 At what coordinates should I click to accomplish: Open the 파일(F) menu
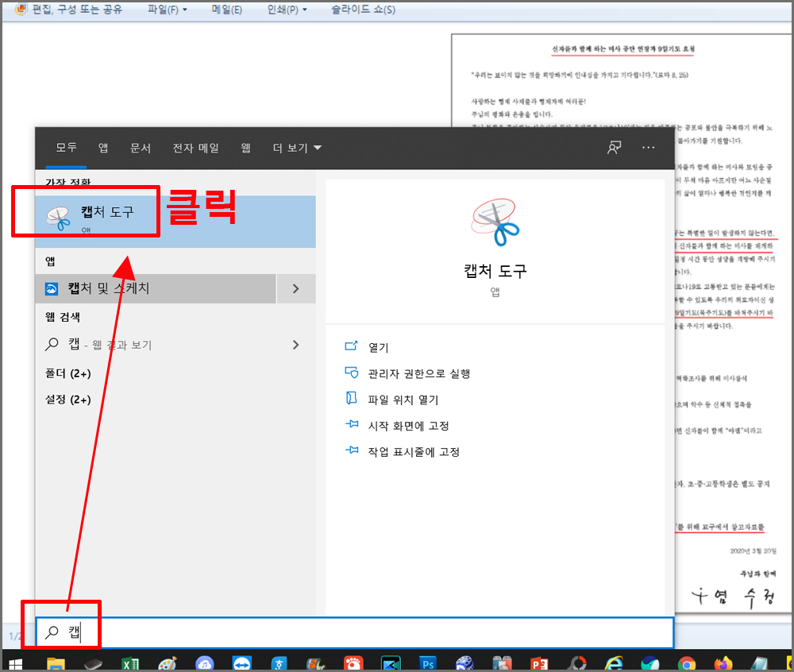coord(167,10)
